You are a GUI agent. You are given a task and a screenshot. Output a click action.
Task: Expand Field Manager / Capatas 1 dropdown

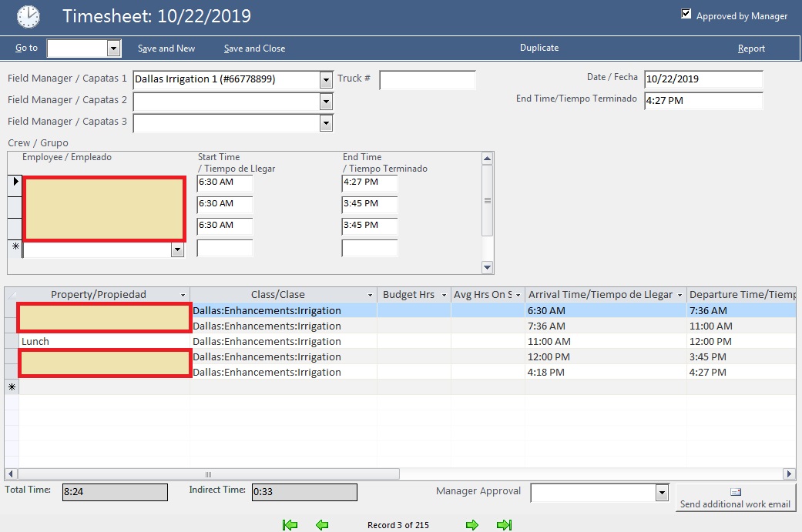pyautogui.click(x=327, y=80)
